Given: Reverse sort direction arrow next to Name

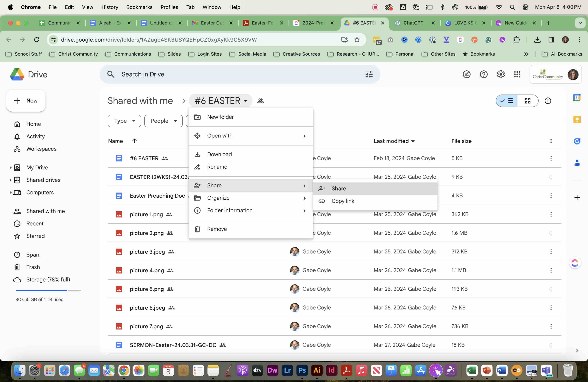Looking at the screenshot, I should click(x=134, y=141).
